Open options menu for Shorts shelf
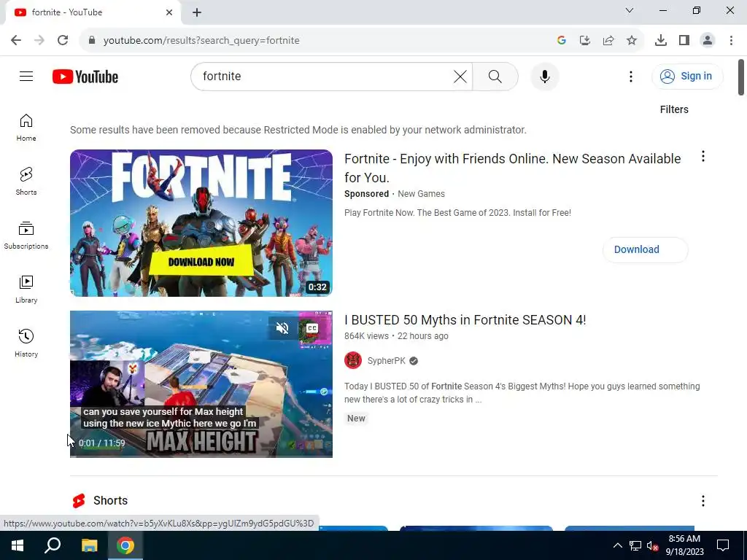Image resolution: width=747 pixels, height=560 pixels. point(703,500)
